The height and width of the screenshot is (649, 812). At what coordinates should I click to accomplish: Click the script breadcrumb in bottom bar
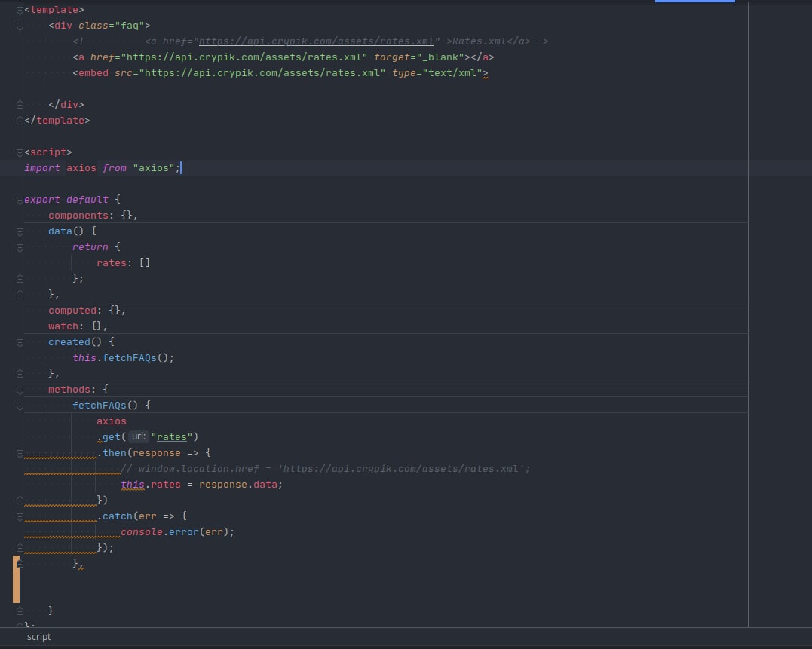pos(39,637)
